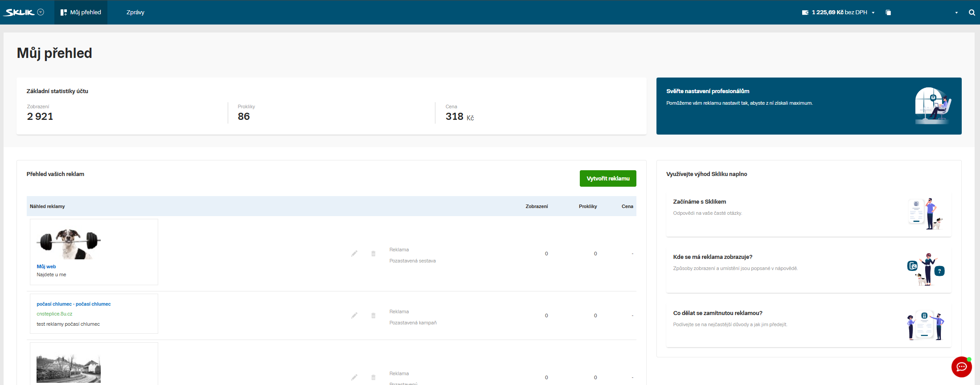The image size is (980, 385).
Task: Expand the credit balance dropdown arrow
Action: pos(873,13)
